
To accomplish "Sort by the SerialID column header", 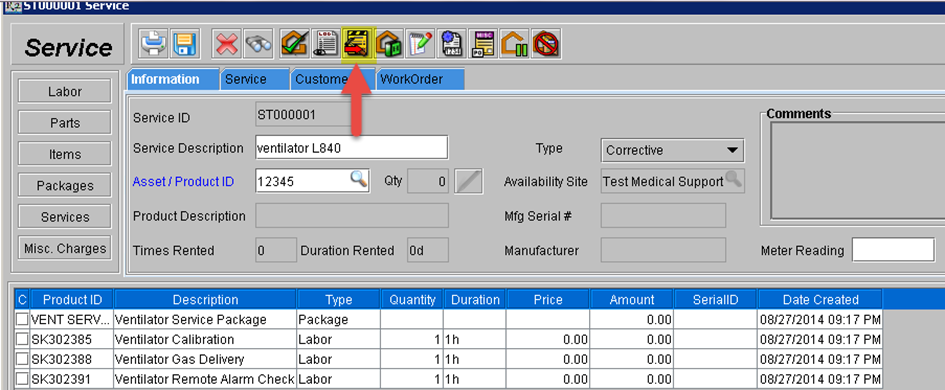I will [715, 300].
